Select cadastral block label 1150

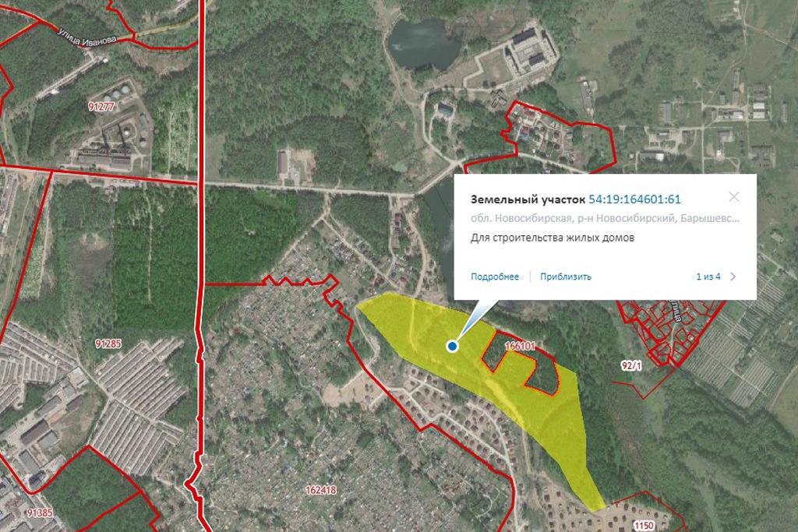coord(644,526)
